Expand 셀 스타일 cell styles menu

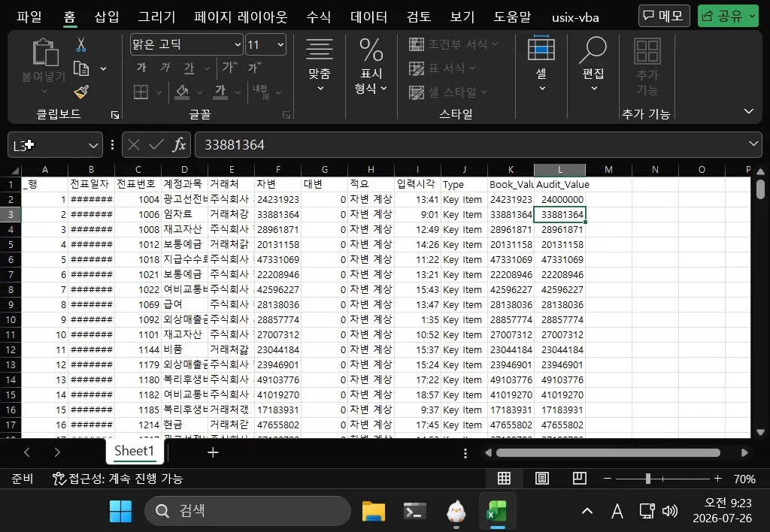448,92
